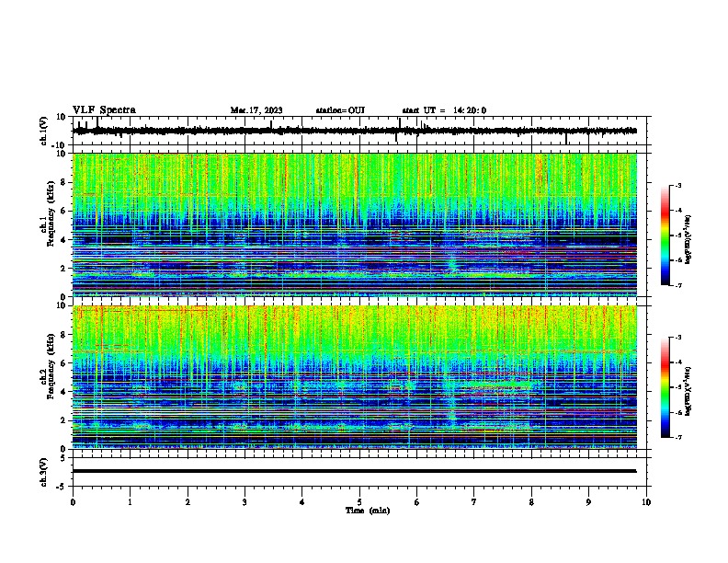The image size is (728, 563).
Task: Click the "ch.1(V)" waveform axis label
Action: coord(44,131)
